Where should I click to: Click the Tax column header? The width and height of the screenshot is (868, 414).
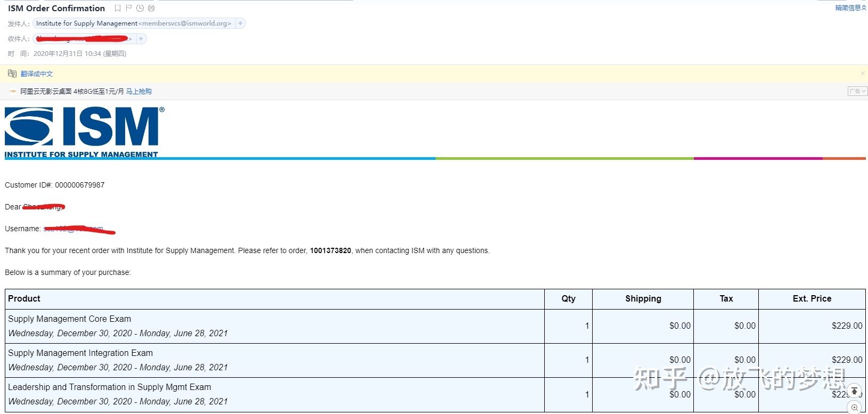click(726, 299)
